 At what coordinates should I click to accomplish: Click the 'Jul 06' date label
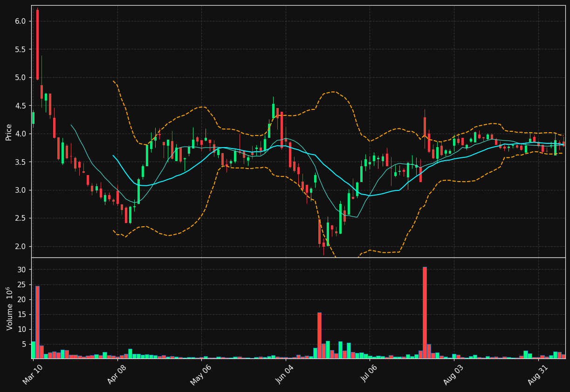pos(370,375)
